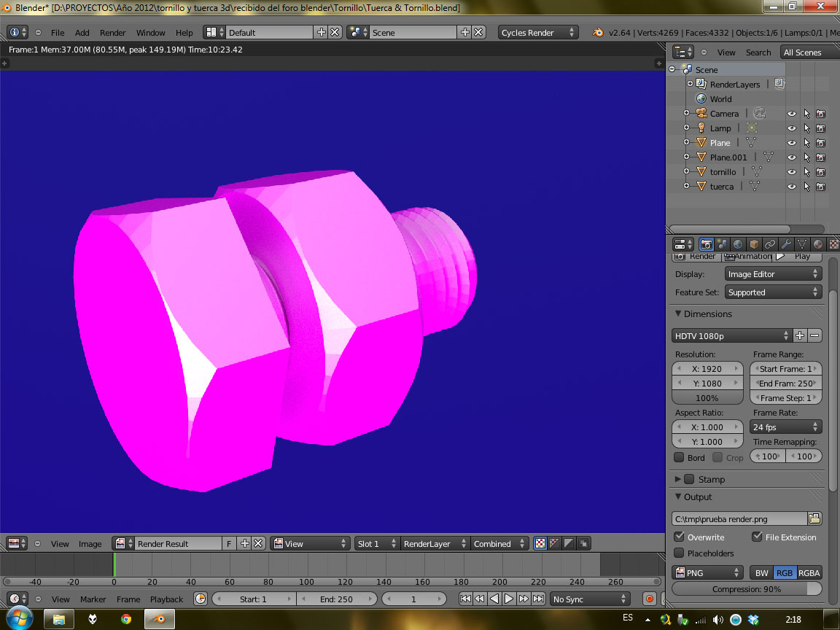
Task: Open the Render menu in the top bar
Action: (x=112, y=33)
